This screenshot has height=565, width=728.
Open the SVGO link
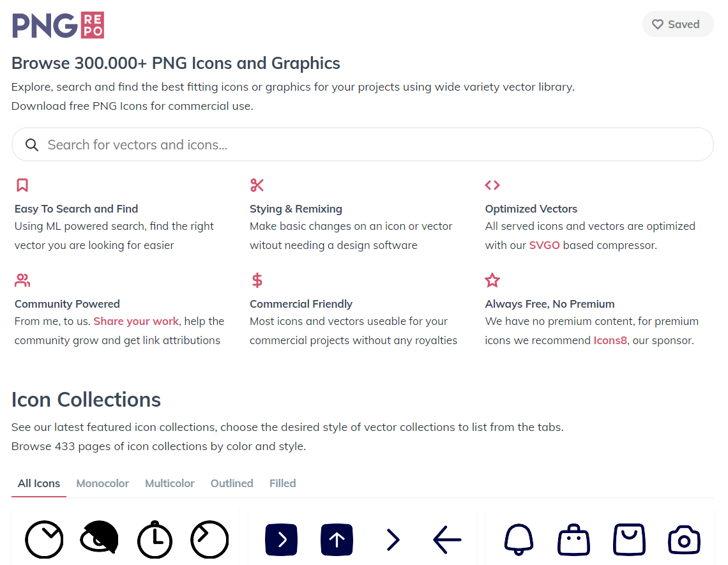pyautogui.click(x=544, y=245)
